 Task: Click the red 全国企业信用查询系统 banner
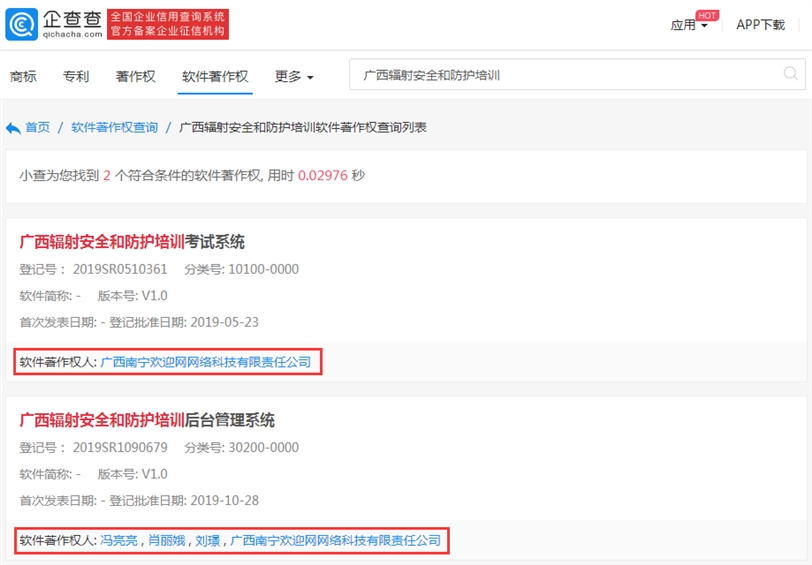(x=168, y=24)
